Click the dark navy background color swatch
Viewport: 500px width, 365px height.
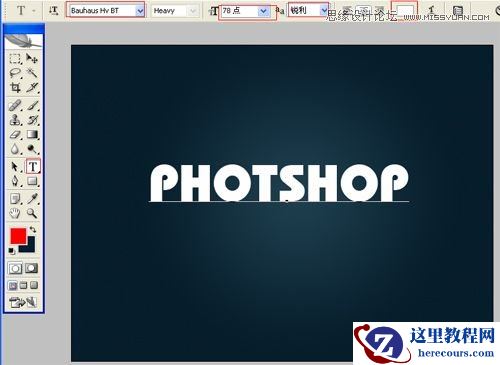pos(30,247)
